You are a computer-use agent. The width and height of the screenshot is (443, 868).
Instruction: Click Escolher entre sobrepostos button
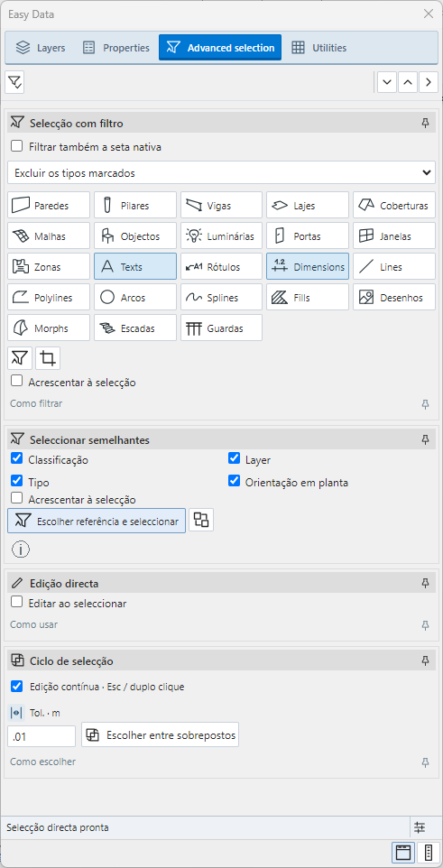(x=160, y=735)
